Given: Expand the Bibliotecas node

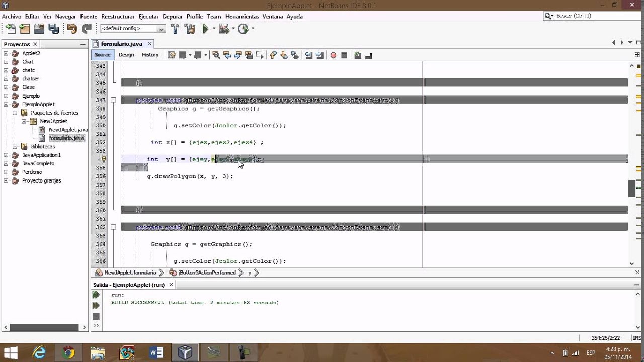Looking at the screenshot, I should (x=15, y=147).
